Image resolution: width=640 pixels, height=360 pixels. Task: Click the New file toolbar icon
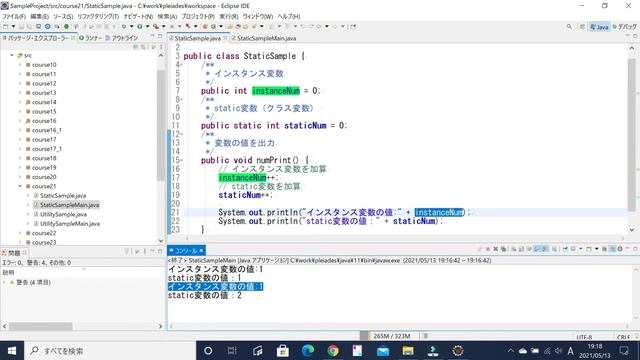click(x=5, y=27)
